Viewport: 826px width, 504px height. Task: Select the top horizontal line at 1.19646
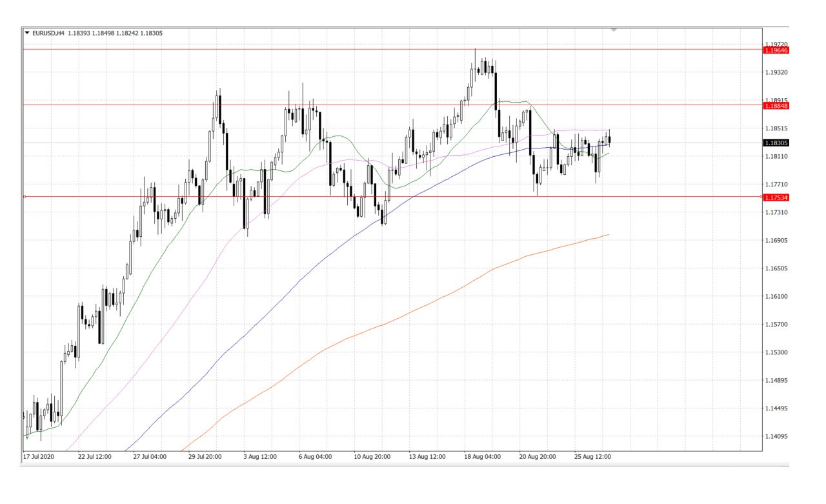392,49
